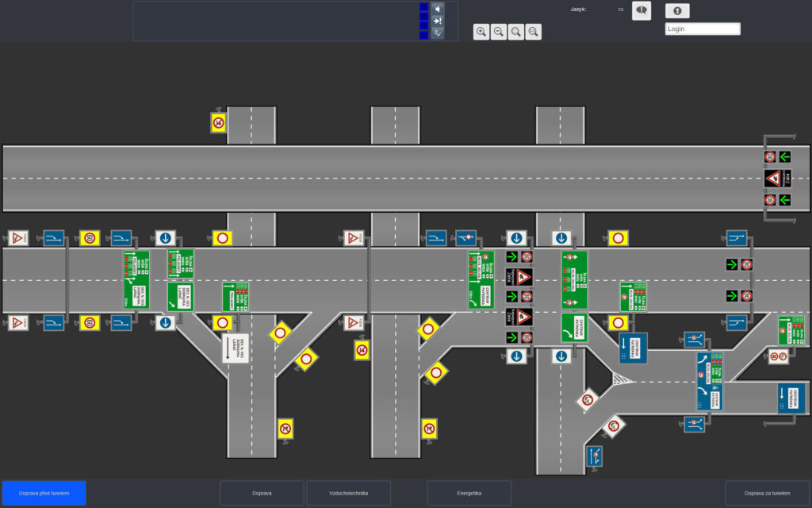This screenshot has width=812, height=508.
Task: Click the arrow with exclamation mark icon
Action: [438, 21]
